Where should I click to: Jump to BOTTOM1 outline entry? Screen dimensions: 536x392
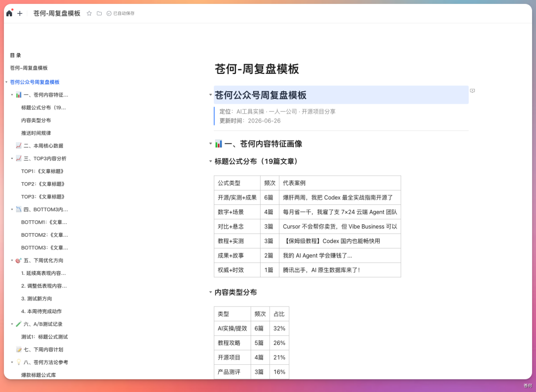[44, 222]
